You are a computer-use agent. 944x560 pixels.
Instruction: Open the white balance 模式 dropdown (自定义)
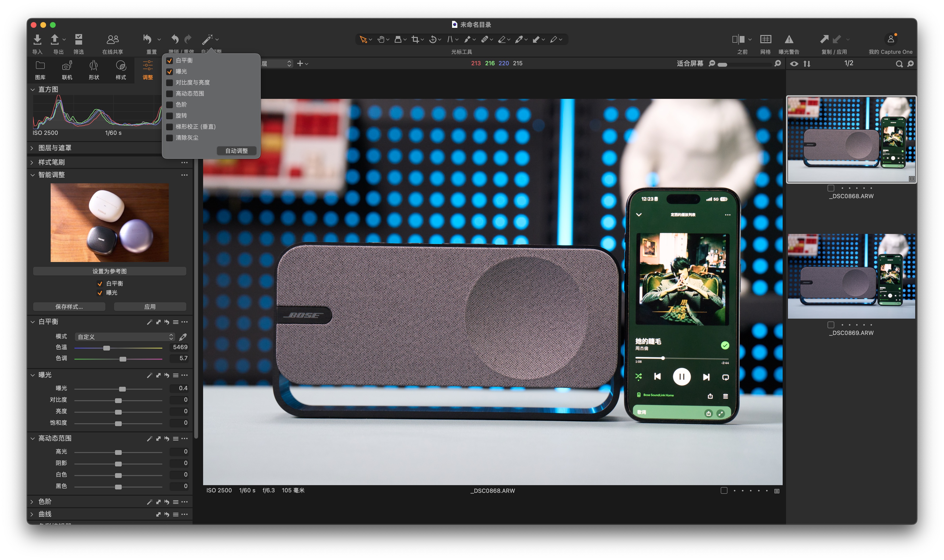pyautogui.click(x=125, y=337)
